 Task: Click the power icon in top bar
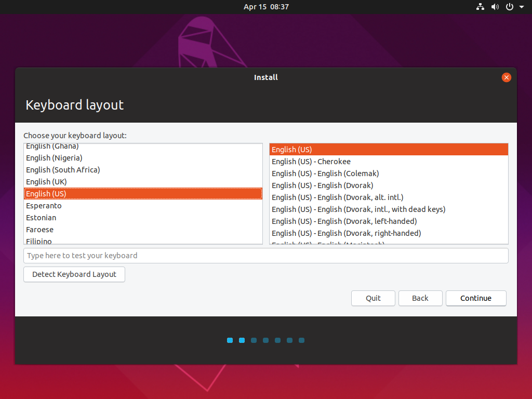510,7
